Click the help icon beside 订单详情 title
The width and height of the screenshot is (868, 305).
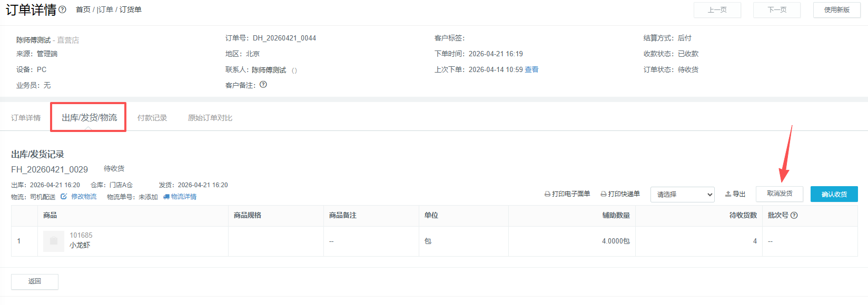click(x=63, y=9)
